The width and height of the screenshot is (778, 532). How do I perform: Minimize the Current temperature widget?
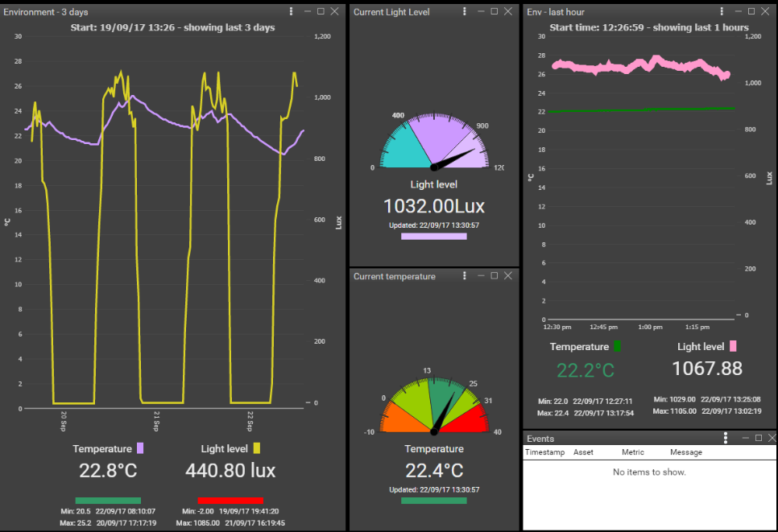pyautogui.click(x=480, y=275)
